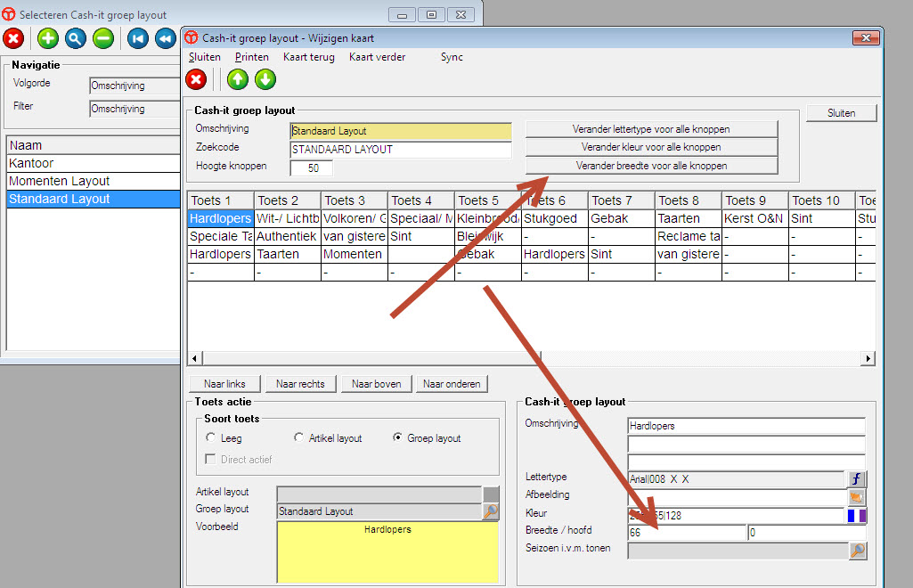The height and width of the screenshot is (588, 913).
Task: Select the Momenten cell under Toets 3
Action: pos(355,255)
